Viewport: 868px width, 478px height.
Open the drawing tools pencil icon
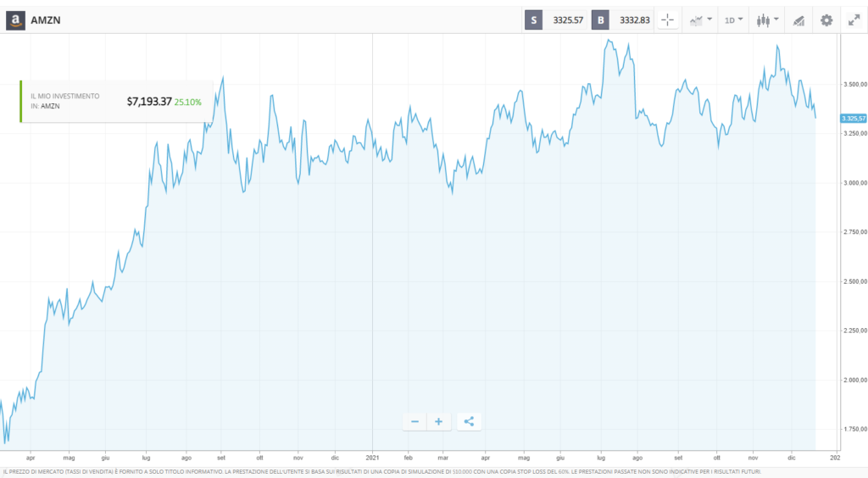[798, 20]
